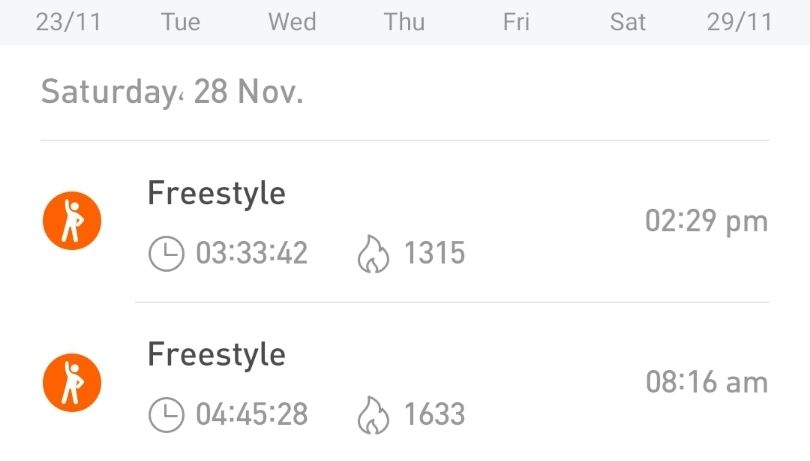Viewport: 810px width, 461px height.
Task: Tap the orange Freestyle icon for 08:16 am workout
Action: click(72, 383)
